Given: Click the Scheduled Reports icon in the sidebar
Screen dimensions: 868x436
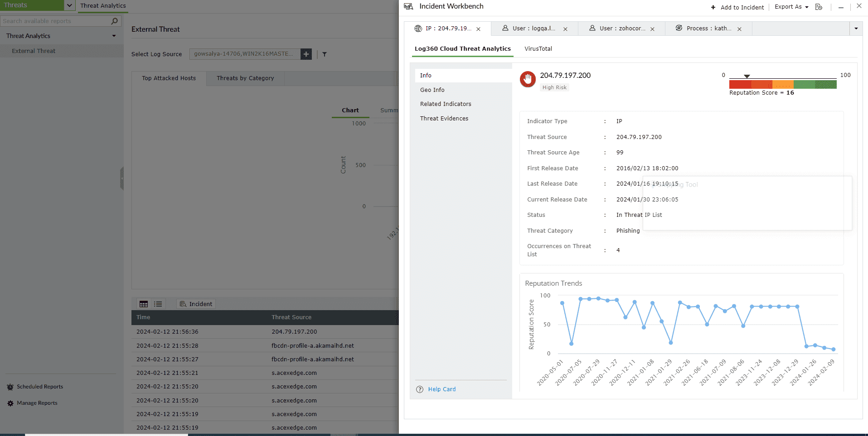Looking at the screenshot, I should pyautogui.click(x=10, y=387).
